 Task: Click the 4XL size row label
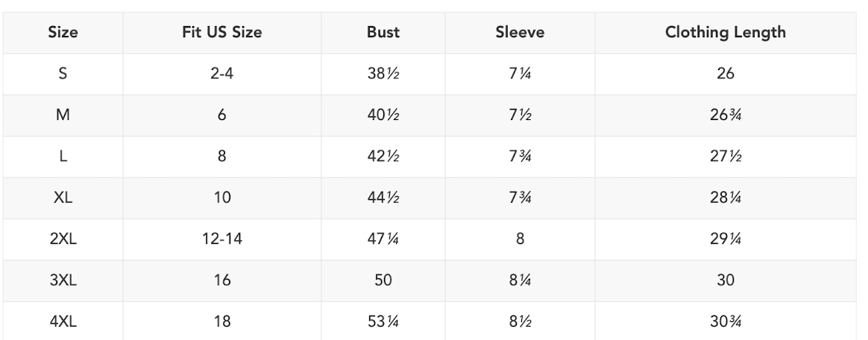[x=63, y=323]
